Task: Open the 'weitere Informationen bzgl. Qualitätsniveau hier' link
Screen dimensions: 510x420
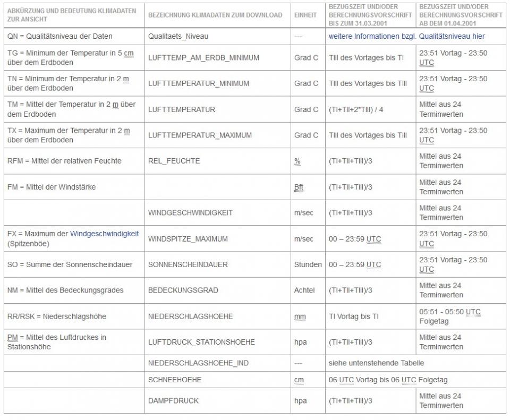Action: [x=406, y=37]
